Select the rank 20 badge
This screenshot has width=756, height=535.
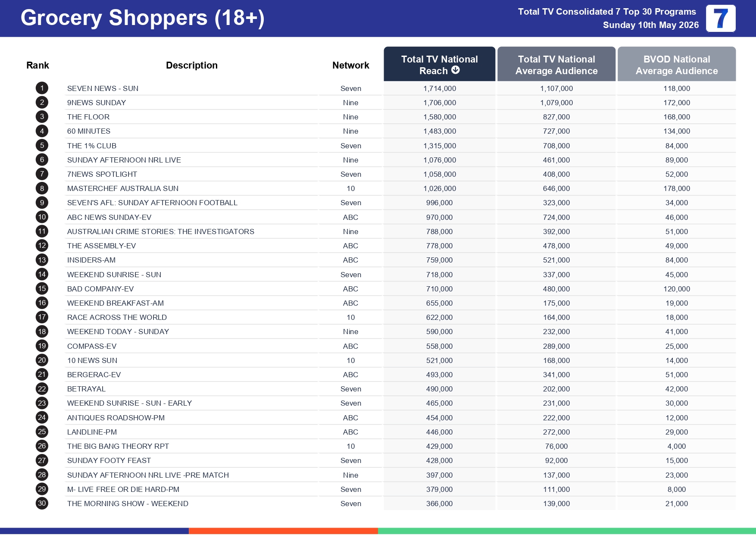click(x=42, y=360)
